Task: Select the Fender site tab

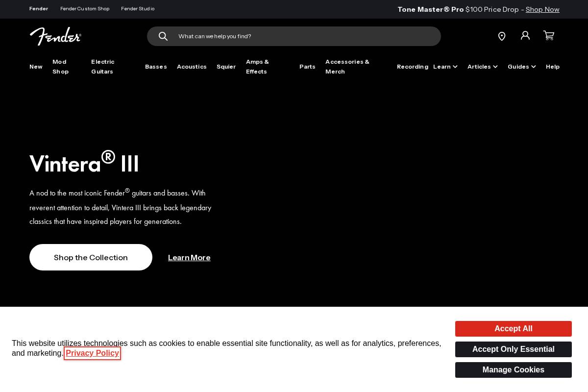Action: (x=39, y=9)
